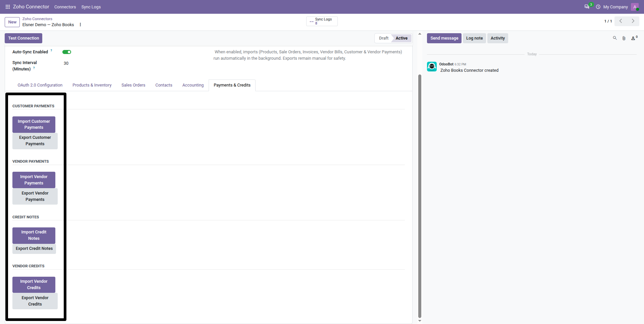This screenshot has width=644, height=324.
Task: Show followers icon in chatter
Action: coord(634,38)
